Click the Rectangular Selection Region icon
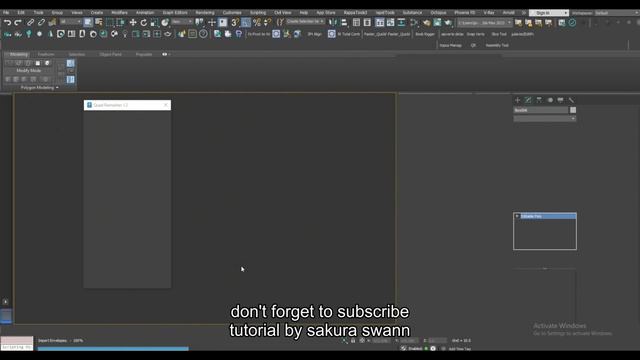Viewport: 640px width, 360px height. point(110,22)
